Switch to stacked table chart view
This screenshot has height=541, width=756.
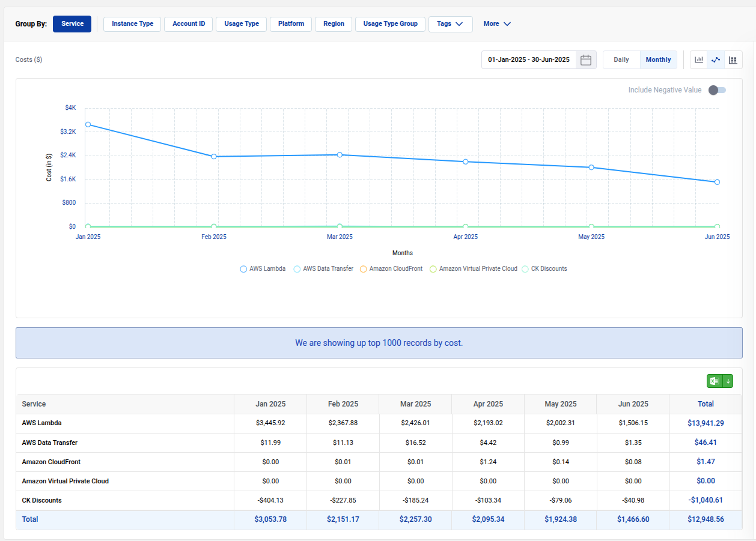click(733, 60)
